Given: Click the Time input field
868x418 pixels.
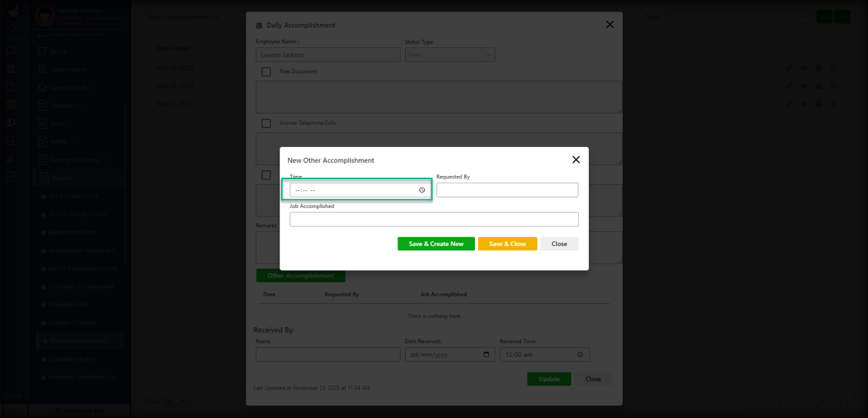Looking at the screenshot, I should tap(353, 190).
